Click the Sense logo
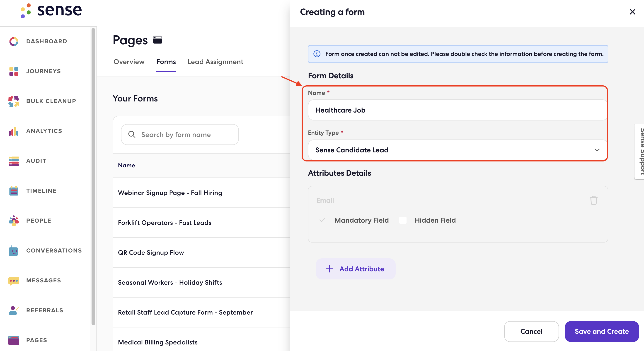 coord(51,10)
